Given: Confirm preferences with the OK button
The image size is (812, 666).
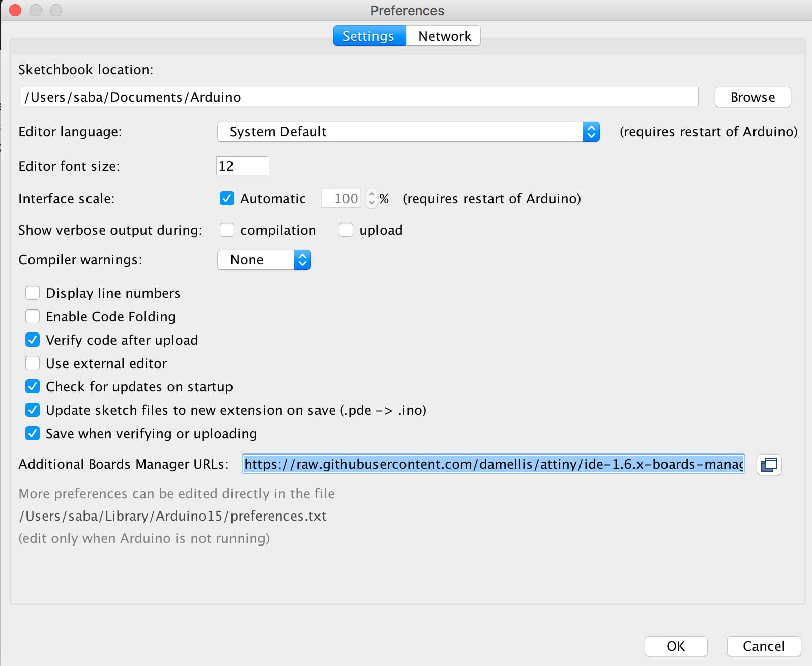Looking at the screenshot, I should [676, 646].
